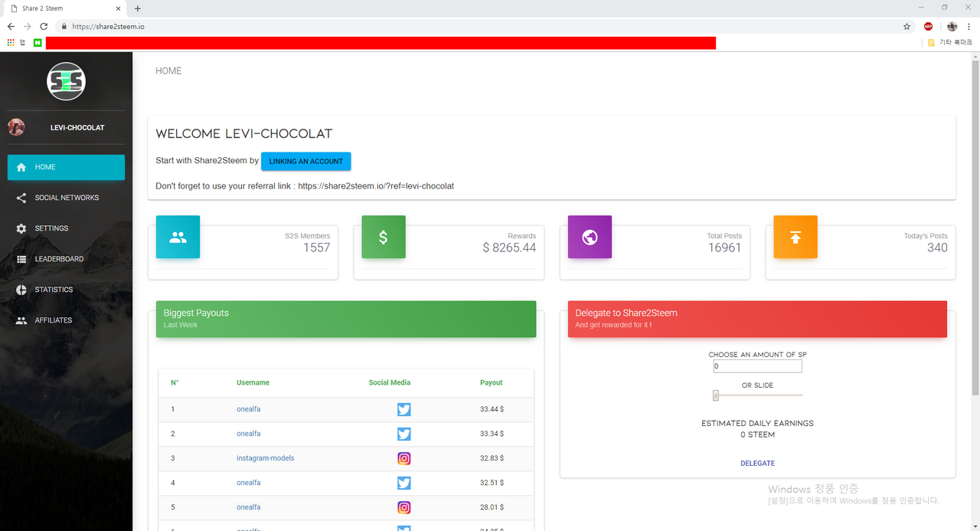Click Instagram icon for instagram-models row

(x=404, y=458)
